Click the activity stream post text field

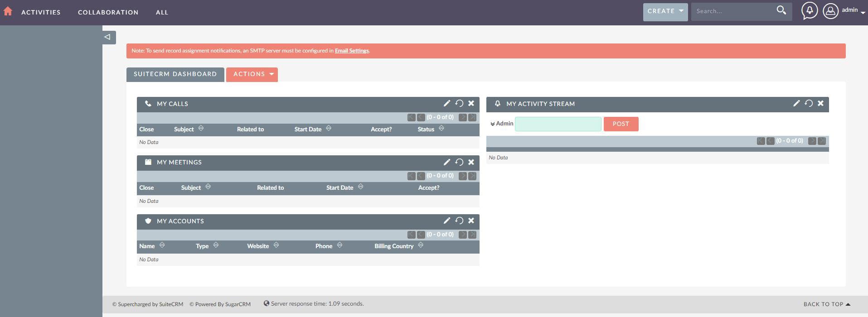pyautogui.click(x=558, y=124)
